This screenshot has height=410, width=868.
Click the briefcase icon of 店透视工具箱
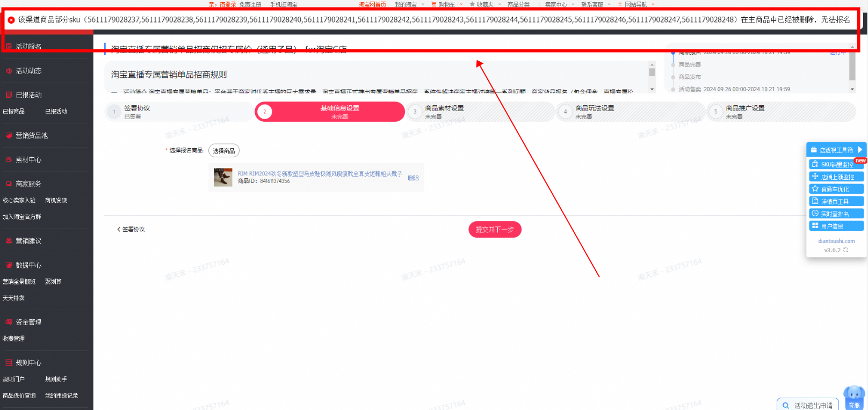[x=814, y=150]
